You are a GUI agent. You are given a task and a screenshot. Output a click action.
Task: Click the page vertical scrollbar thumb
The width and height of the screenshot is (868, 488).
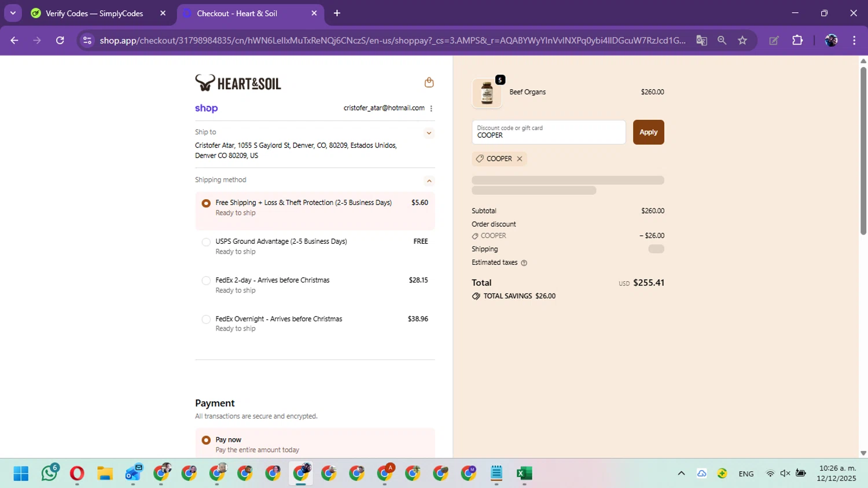tap(863, 151)
